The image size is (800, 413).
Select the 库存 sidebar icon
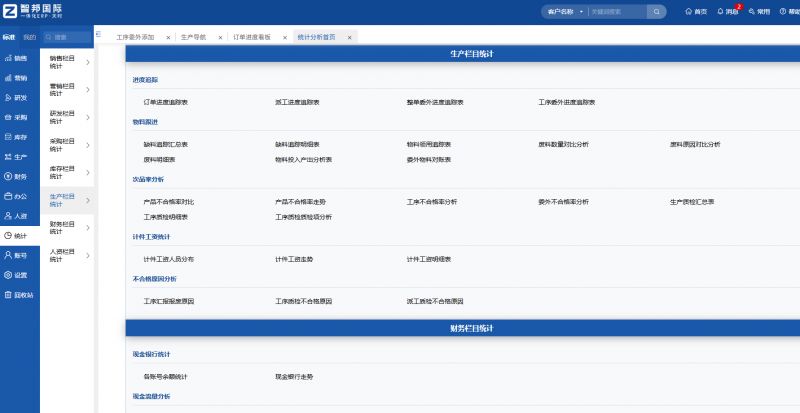tap(15, 137)
